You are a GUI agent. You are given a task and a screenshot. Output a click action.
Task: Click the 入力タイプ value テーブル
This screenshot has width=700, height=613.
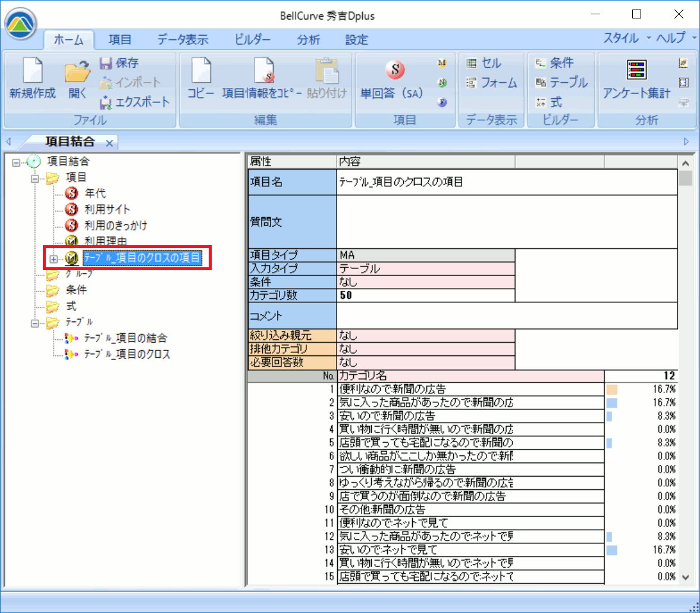tap(425, 268)
